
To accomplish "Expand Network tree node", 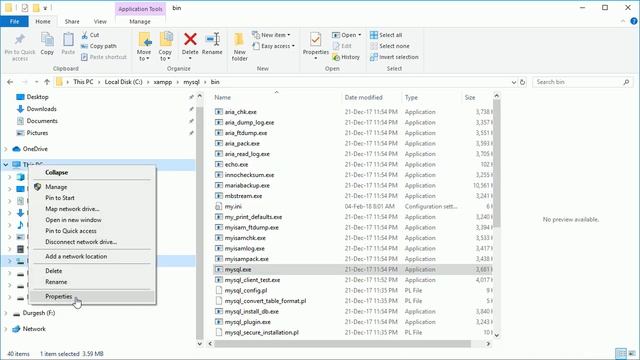I will 6,329.
